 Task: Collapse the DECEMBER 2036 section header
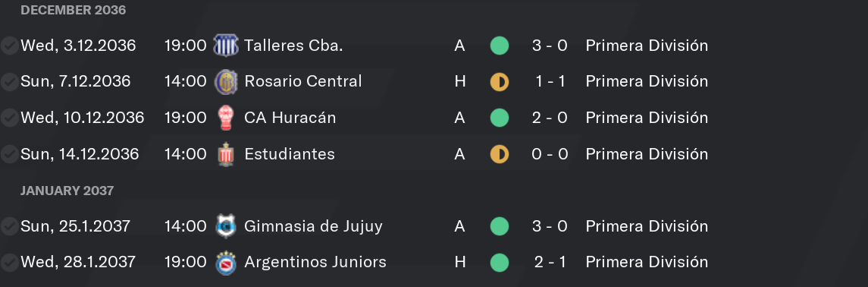click(x=73, y=10)
